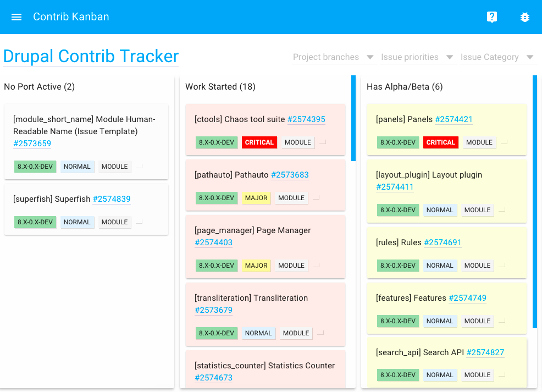Image resolution: width=542 pixels, height=392 pixels.
Task: Click NORMAL tag on Transliteration card
Action: point(258,333)
